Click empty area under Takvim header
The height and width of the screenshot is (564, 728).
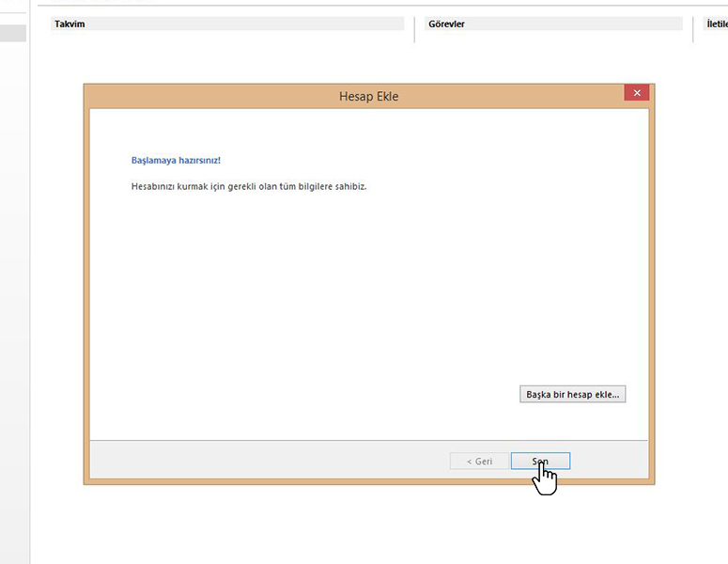click(x=229, y=56)
